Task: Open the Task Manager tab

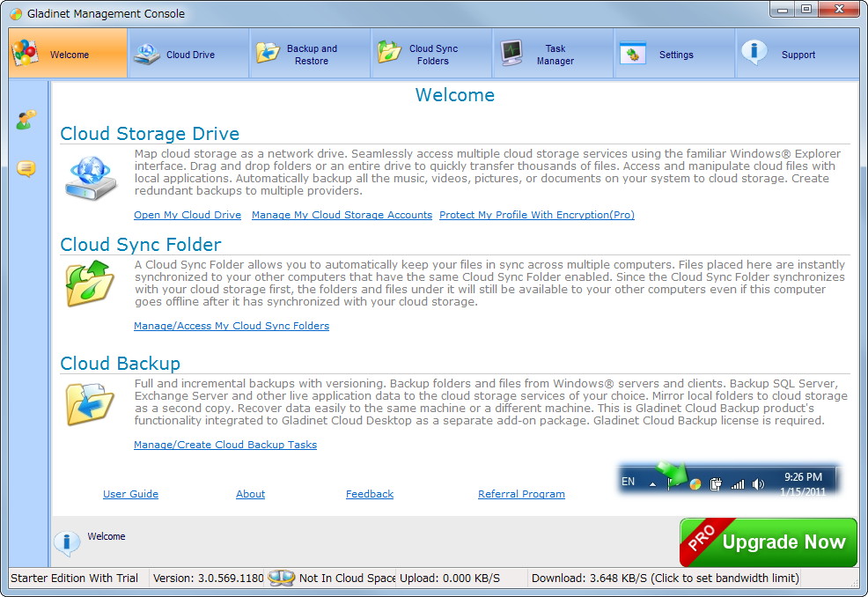Action: (x=552, y=53)
